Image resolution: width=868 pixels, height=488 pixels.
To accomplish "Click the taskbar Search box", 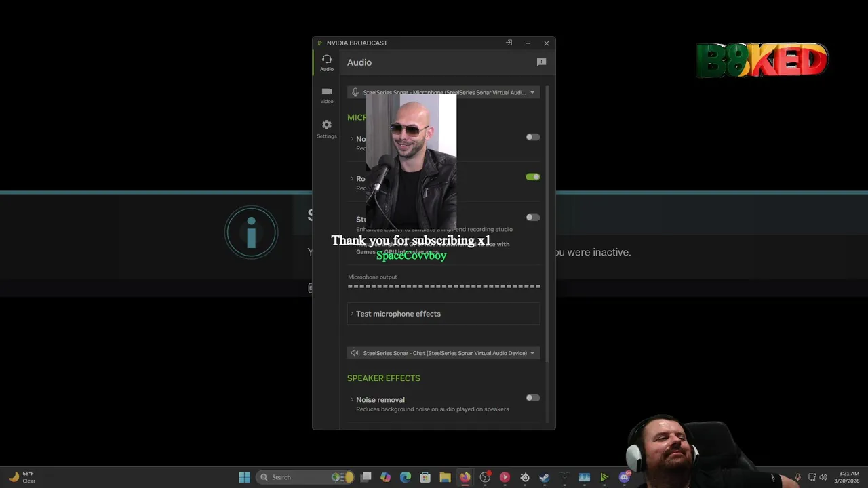I will [x=306, y=477].
